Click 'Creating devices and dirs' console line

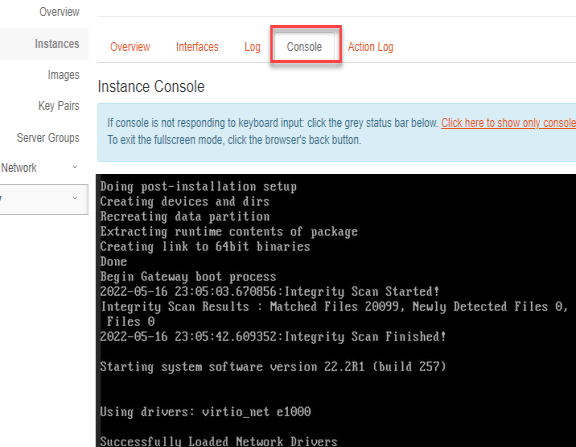pyautogui.click(x=185, y=202)
